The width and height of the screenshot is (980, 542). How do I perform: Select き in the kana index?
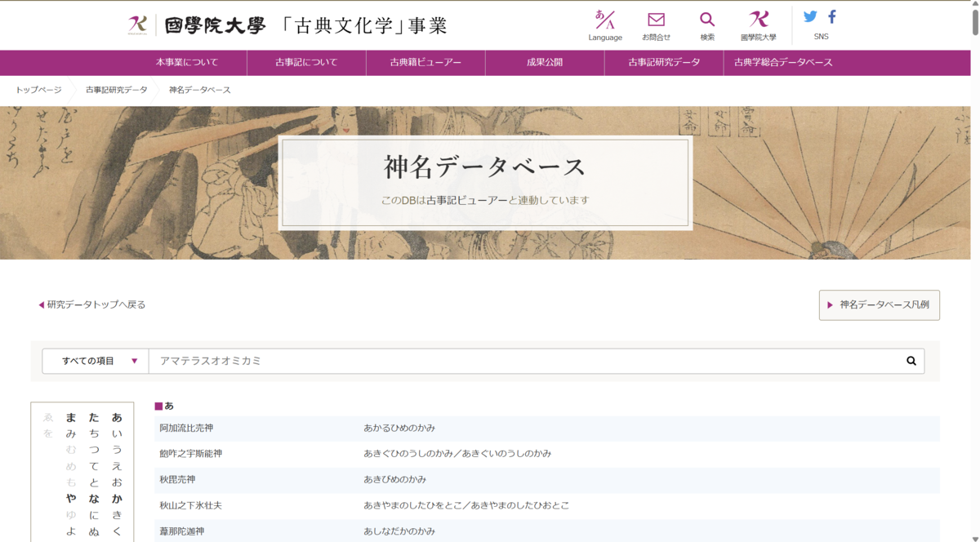pyautogui.click(x=117, y=515)
